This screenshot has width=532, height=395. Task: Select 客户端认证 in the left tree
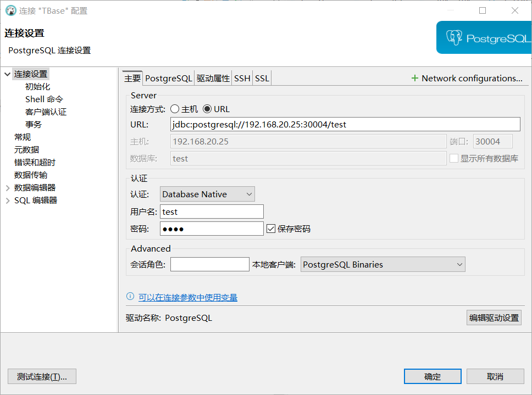(x=46, y=112)
